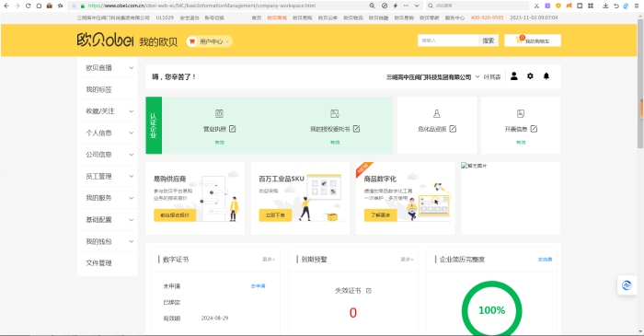
Task: Expand the 个人信息 sidebar menu
Action: click(x=108, y=133)
